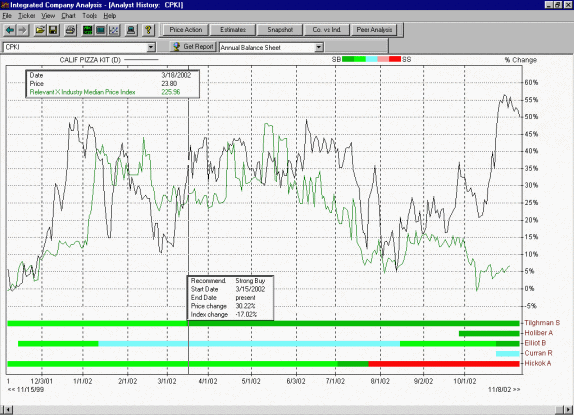The width and height of the screenshot is (574, 415).
Task: Click the 3/18/2002 date value
Action: tap(176, 75)
